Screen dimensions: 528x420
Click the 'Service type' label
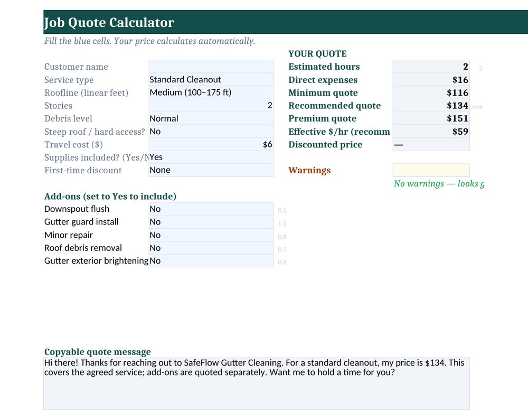(69, 80)
